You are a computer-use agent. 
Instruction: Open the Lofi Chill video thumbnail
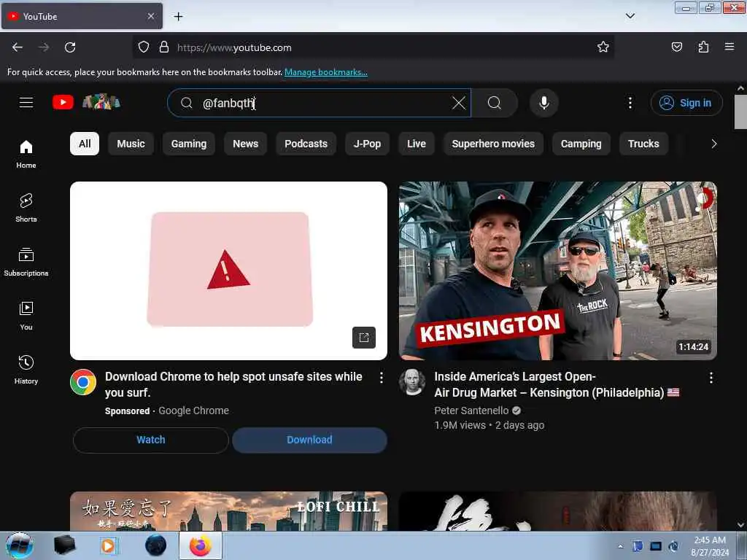228,511
